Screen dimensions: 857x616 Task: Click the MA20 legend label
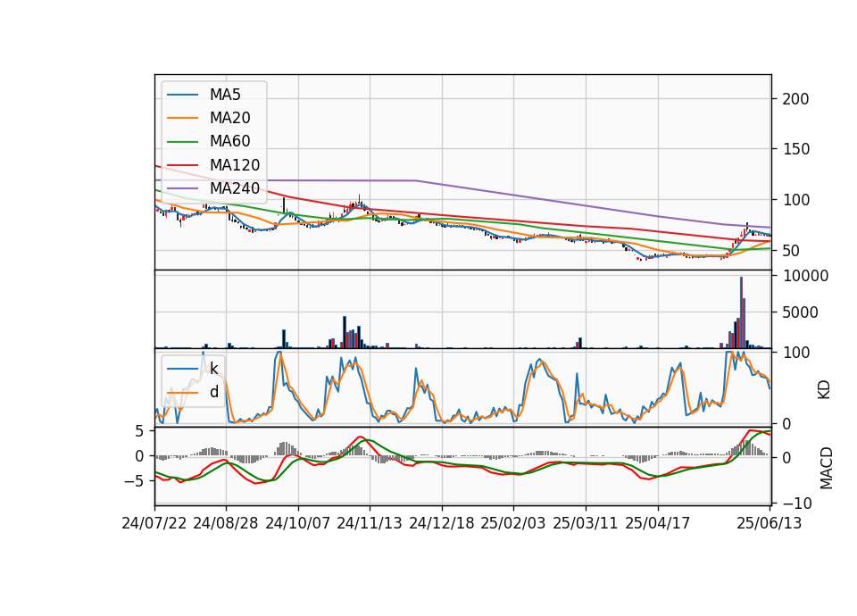click(229, 118)
